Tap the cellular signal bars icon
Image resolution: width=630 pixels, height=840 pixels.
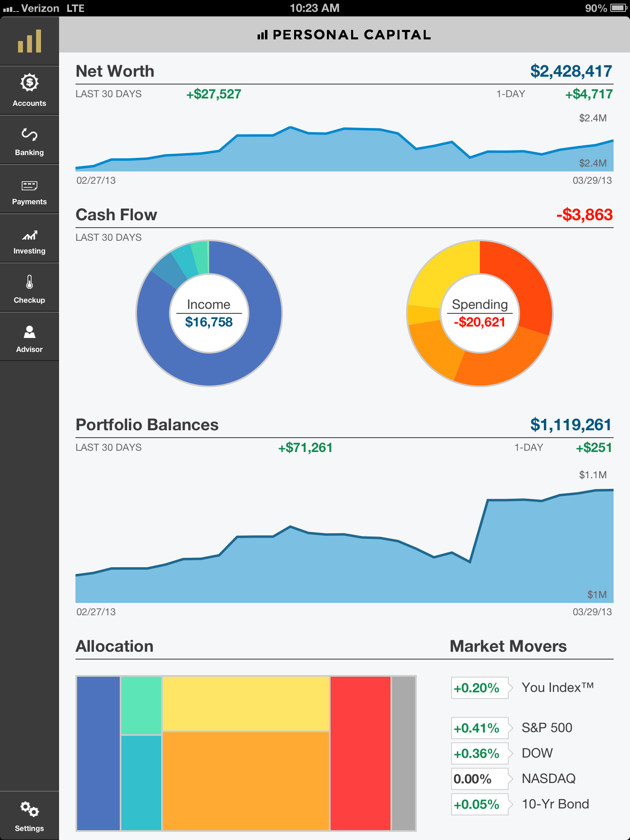point(11,9)
